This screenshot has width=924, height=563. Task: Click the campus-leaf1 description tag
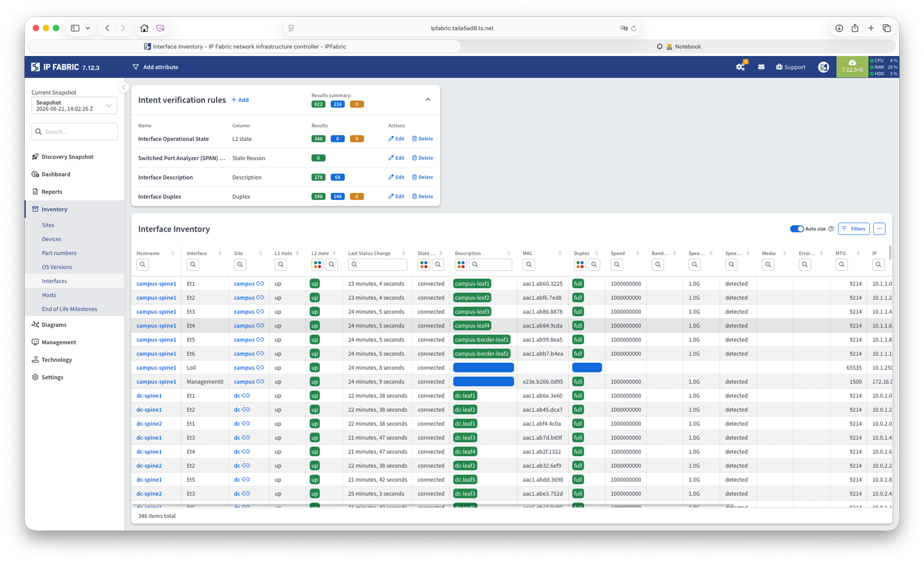tap(472, 284)
